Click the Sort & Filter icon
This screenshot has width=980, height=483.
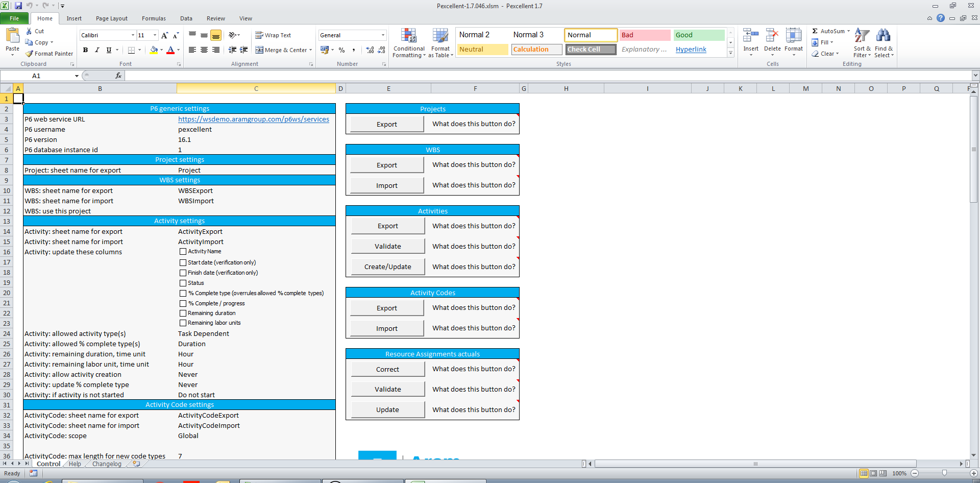point(862,36)
